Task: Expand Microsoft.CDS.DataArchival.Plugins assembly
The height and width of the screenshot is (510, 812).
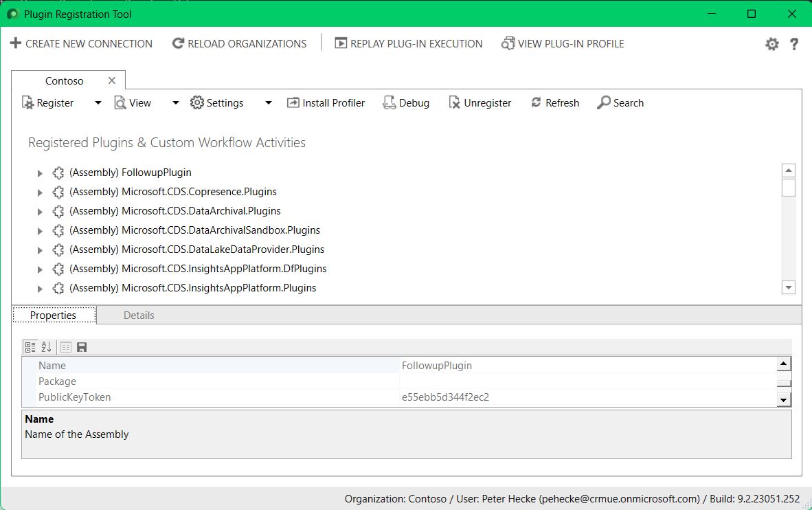Action: click(40, 211)
